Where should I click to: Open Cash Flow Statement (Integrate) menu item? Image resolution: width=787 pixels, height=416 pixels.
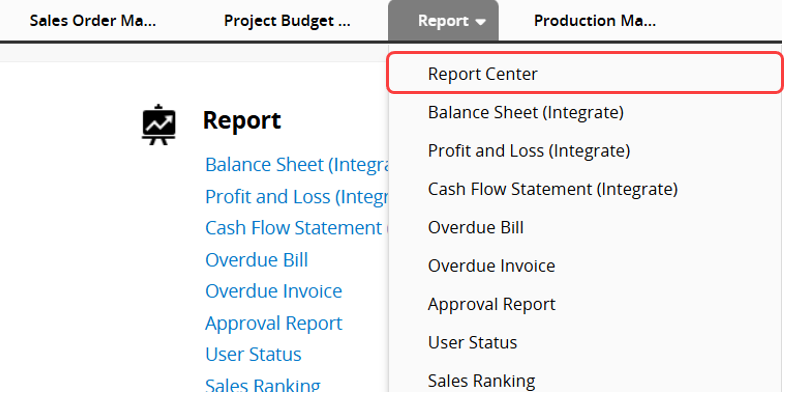click(552, 188)
